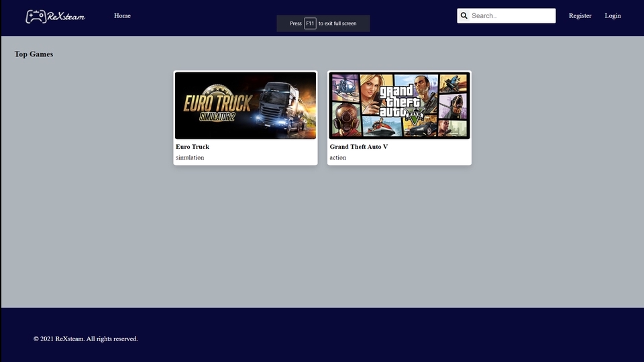Click the ReXsteam gamepad logo
This screenshot has width=644, height=362.
55,16
